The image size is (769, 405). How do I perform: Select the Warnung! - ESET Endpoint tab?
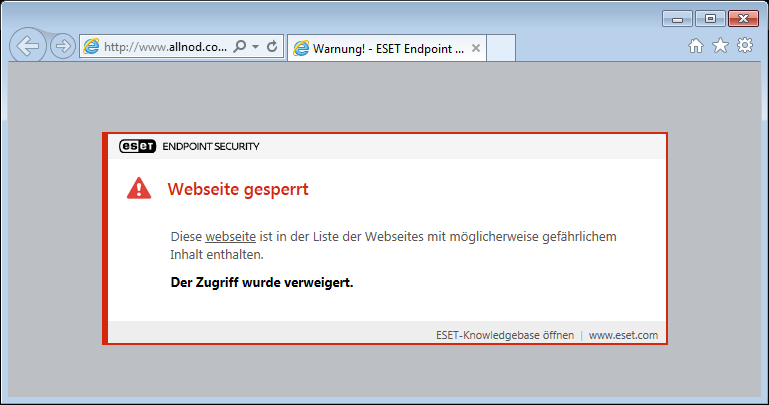387,48
